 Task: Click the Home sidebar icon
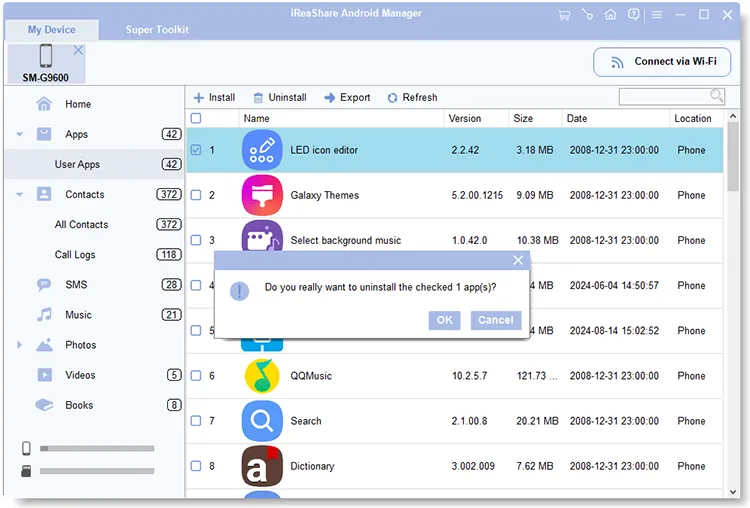click(x=44, y=104)
